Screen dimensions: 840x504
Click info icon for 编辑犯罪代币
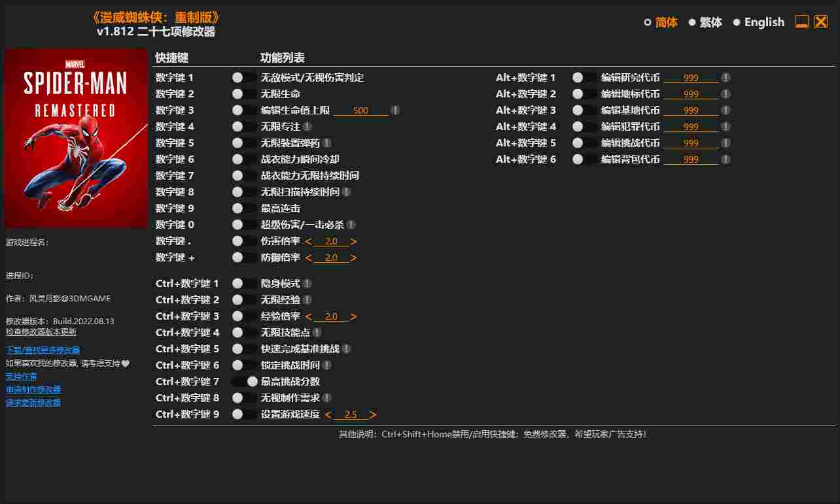coord(726,127)
